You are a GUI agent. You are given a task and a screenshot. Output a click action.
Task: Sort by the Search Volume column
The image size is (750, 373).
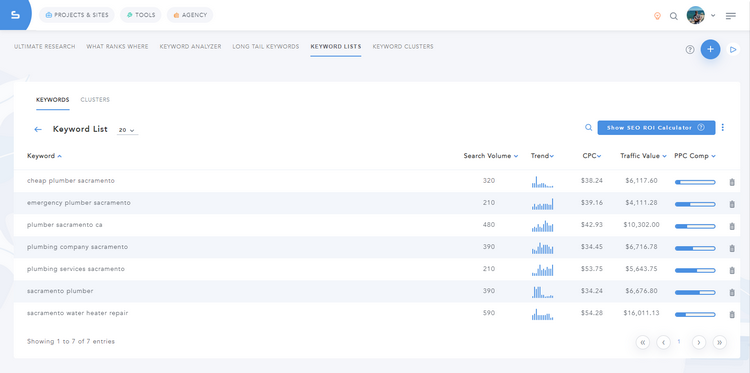point(491,156)
